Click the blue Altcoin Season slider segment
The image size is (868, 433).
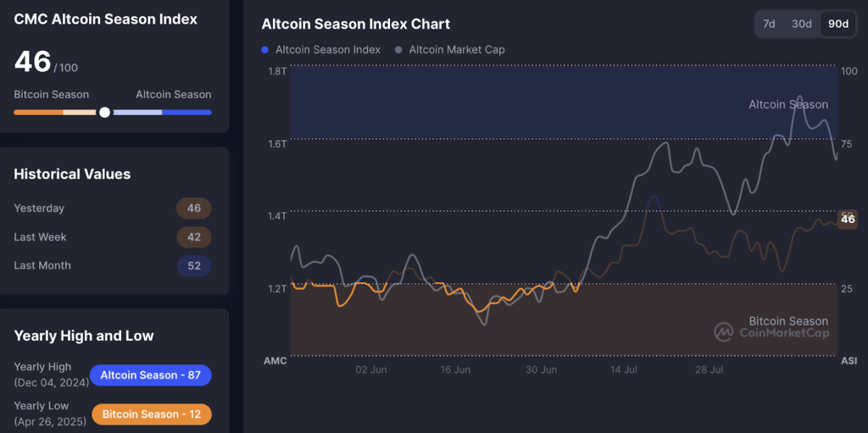[186, 112]
